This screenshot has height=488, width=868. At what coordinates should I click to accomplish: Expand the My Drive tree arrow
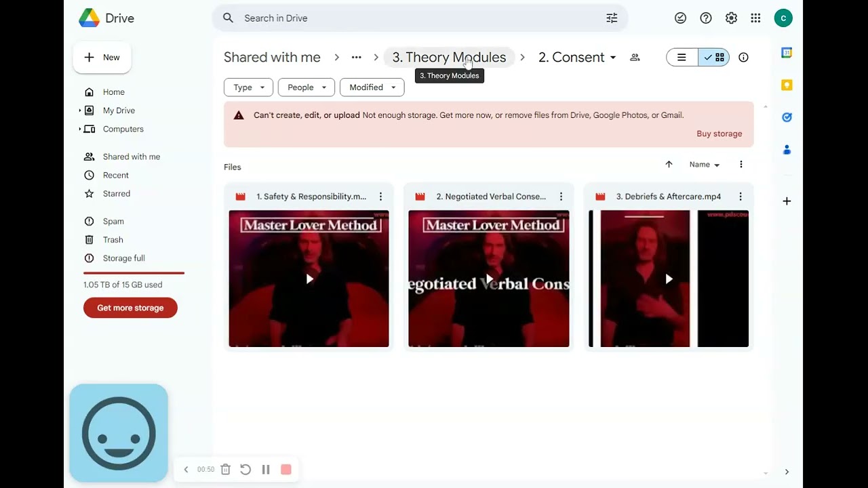pos(80,110)
